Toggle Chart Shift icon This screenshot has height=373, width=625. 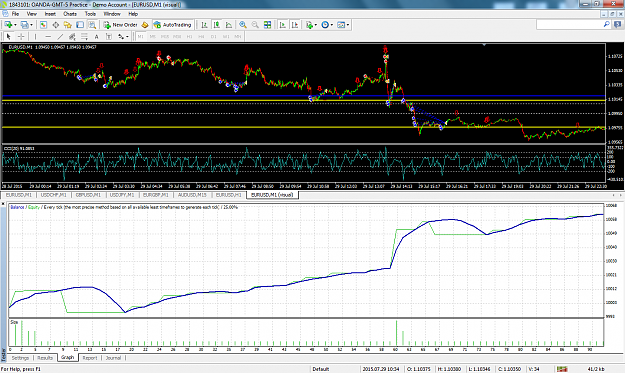[295, 25]
